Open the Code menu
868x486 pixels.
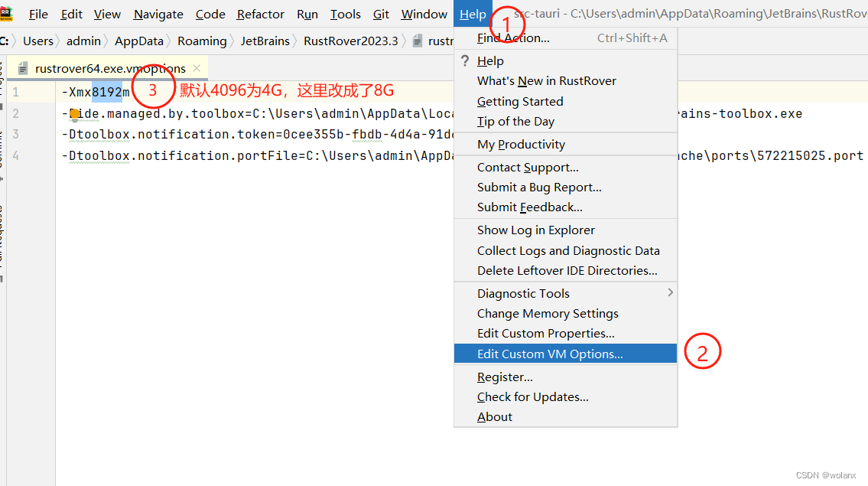[x=210, y=14]
